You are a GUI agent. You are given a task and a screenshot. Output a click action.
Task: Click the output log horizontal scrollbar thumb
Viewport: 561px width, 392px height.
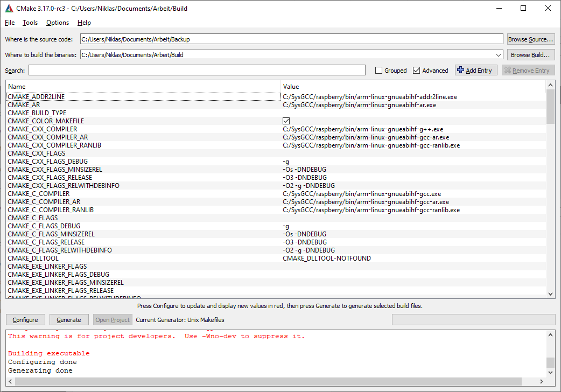tap(268, 382)
